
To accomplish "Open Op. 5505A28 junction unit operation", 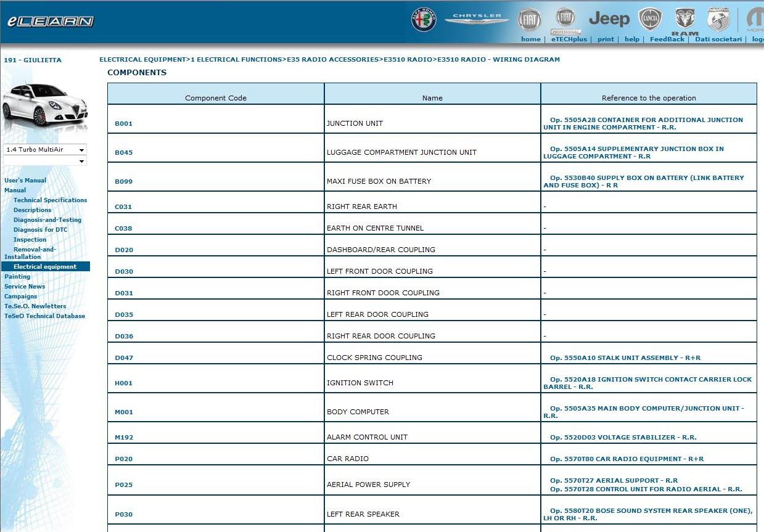I will [x=643, y=123].
